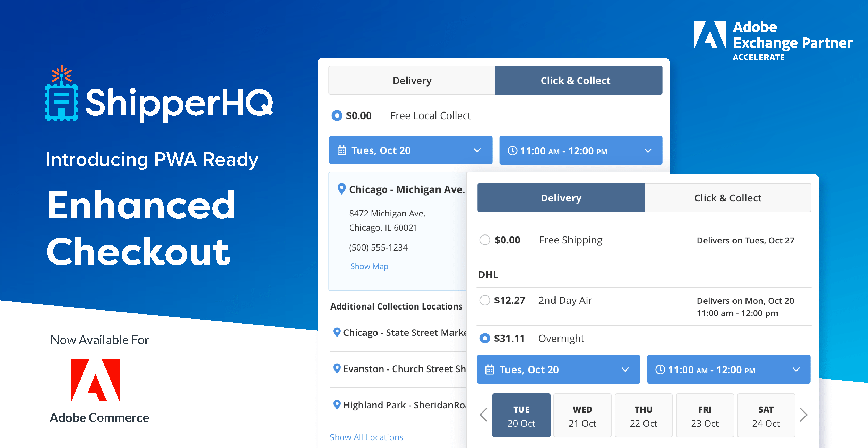Go to next dates with right arrow
Viewport: 868px width, 448px height.
(804, 415)
